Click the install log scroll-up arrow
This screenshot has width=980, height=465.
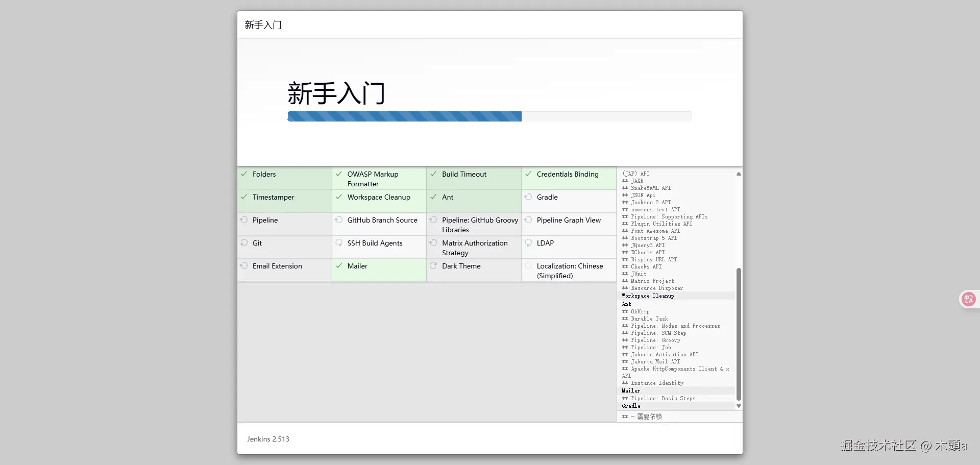[739, 174]
